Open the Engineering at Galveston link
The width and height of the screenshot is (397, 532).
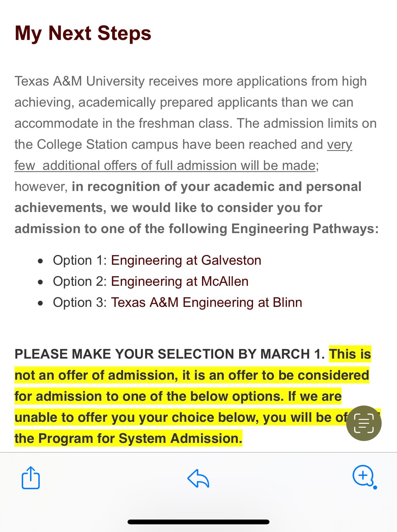(x=186, y=260)
